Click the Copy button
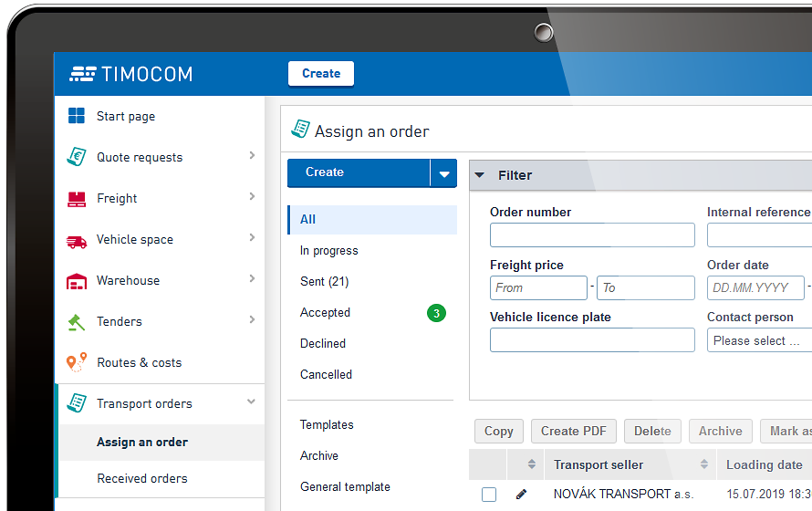This screenshot has height=511, width=812. (x=499, y=431)
